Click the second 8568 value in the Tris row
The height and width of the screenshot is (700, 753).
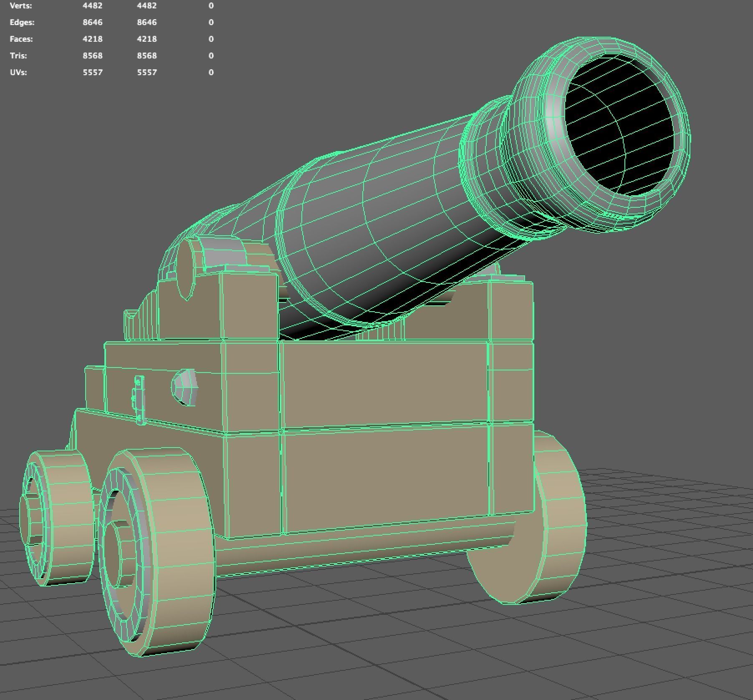[x=147, y=56]
